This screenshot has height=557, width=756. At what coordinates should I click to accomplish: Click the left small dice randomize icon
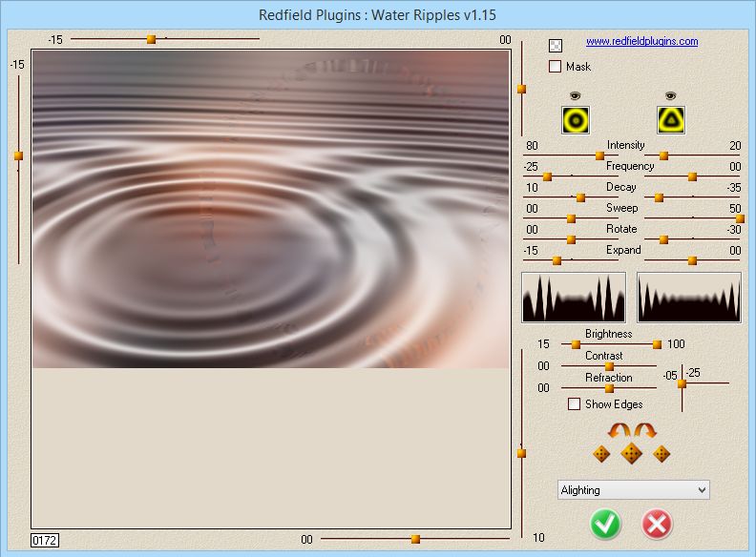point(601,453)
